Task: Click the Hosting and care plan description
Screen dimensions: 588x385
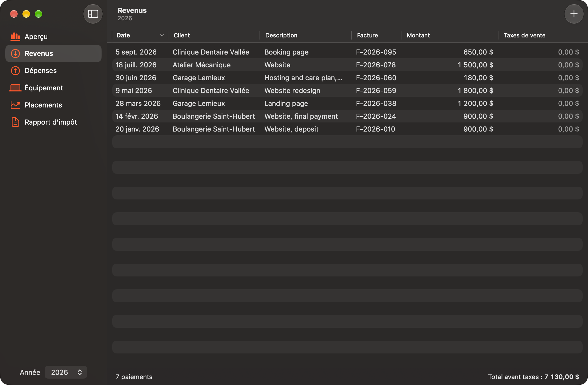Action: [x=303, y=78]
